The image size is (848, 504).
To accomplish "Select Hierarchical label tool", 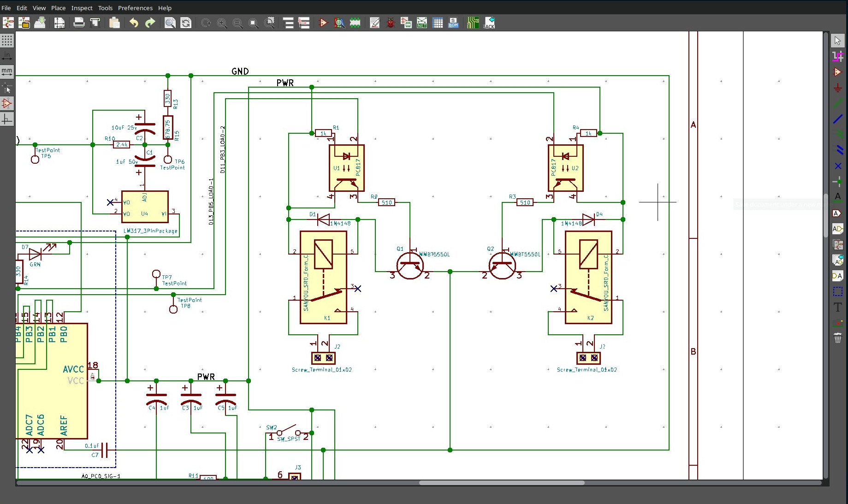I will [838, 229].
